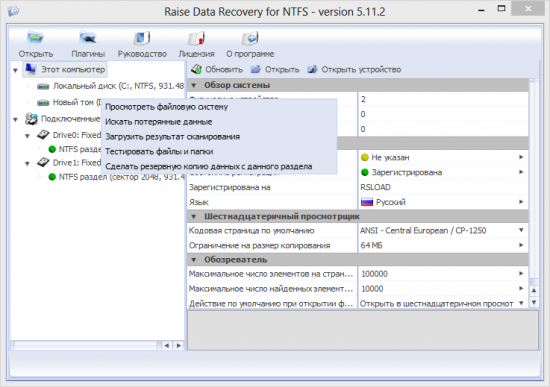Screen dimensions: 550x387
Task: Open the Руководство manual icon
Action: click(142, 38)
